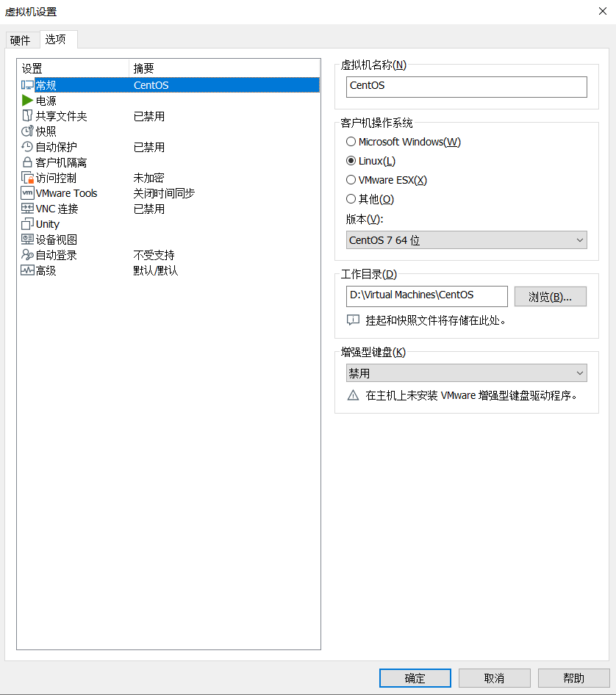The width and height of the screenshot is (616, 695).
Task: Select the VMware Tools icon
Action: coord(28,193)
